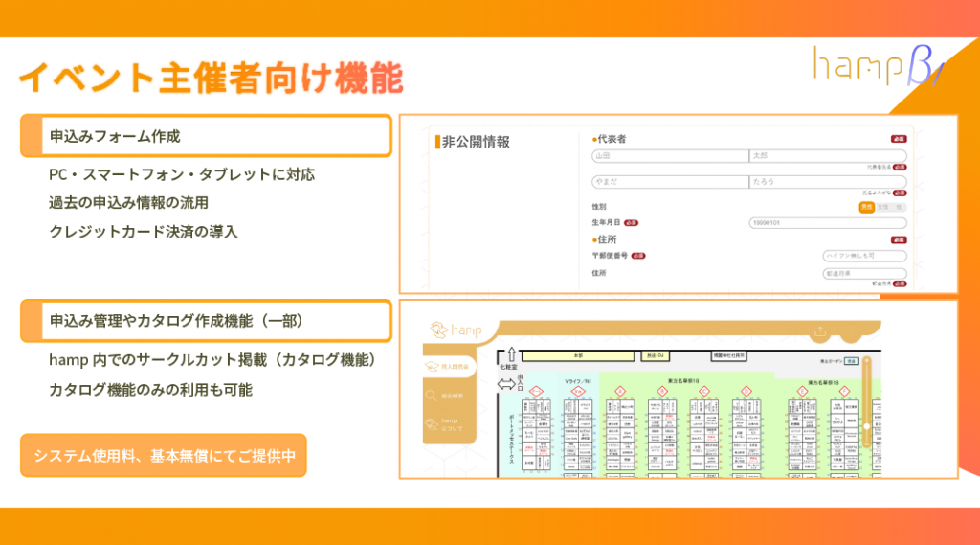Click the 申込みフォーム作成 heading box

click(x=205, y=136)
